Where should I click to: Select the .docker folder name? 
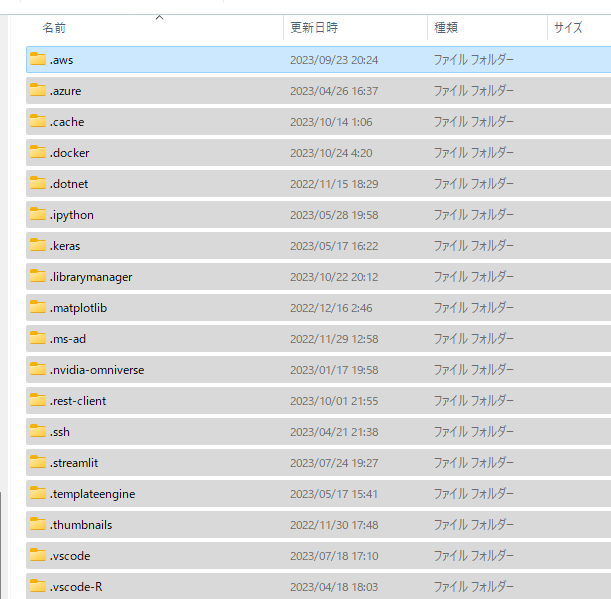[69, 153]
